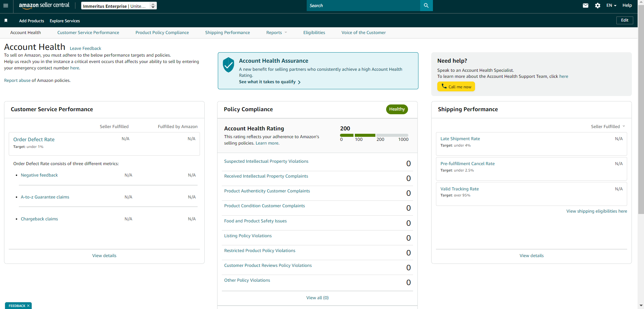This screenshot has width=644, height=309.
Task: Click the Learn more rating link
Action: point(267,143)
